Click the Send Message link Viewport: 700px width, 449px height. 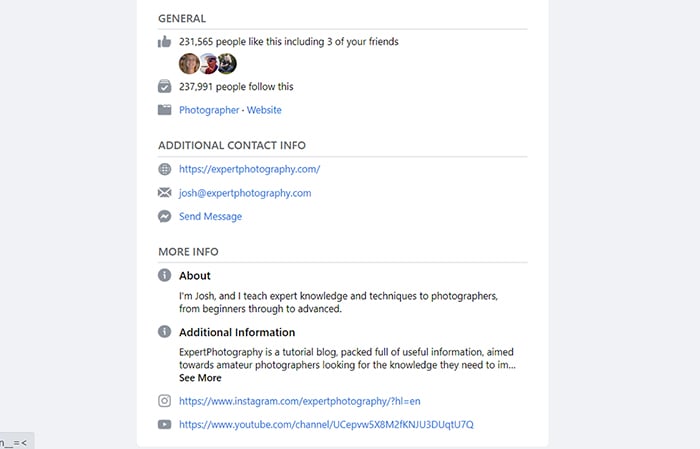coord(210,216)
